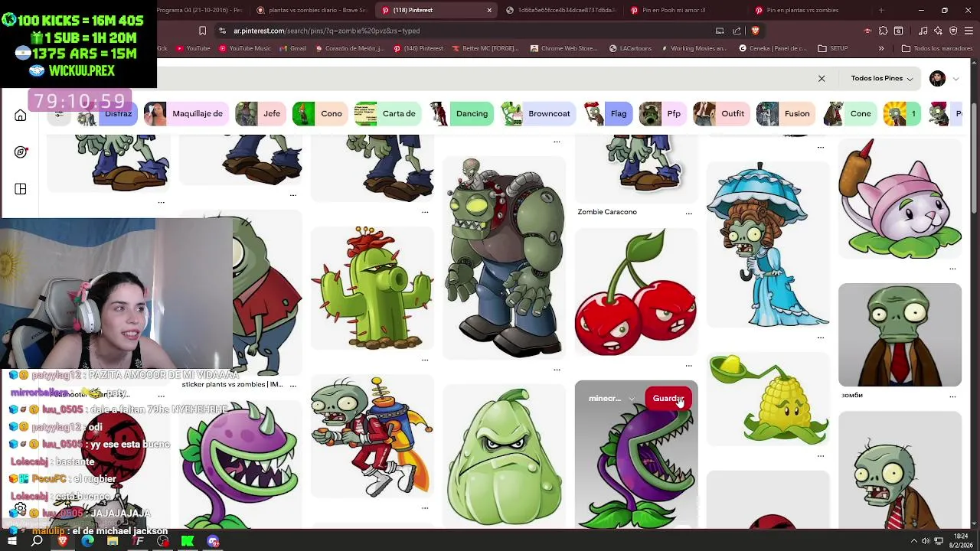980x551 pixels.
Task: Open the Gmail bookmark
Action: coord(292,48)
